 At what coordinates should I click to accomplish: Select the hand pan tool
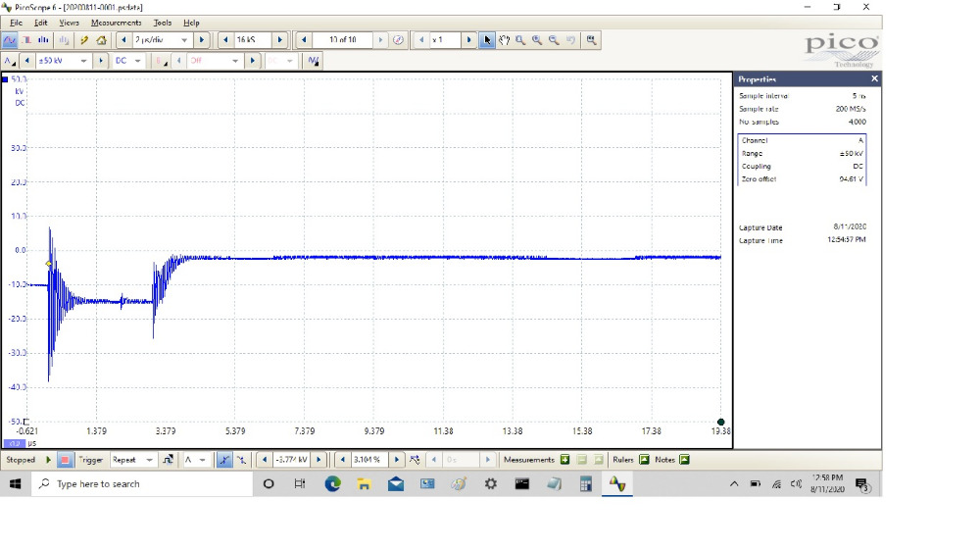[504, 40]
